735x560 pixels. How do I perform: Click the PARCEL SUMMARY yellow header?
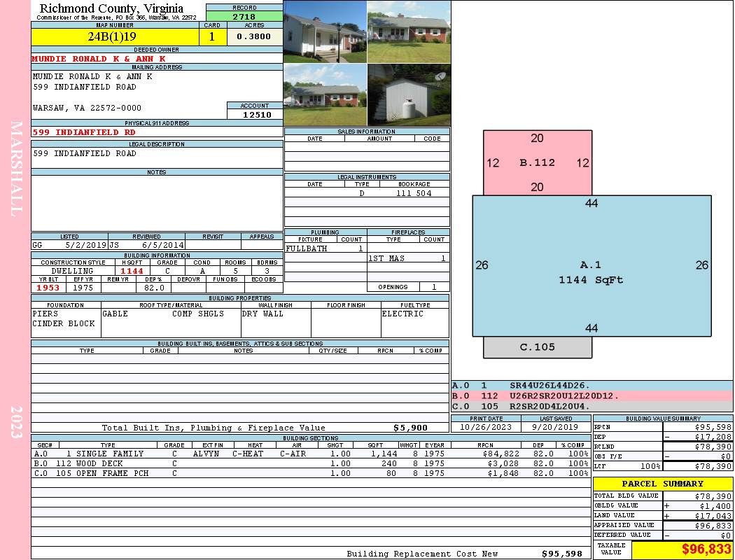coord(663,484)
